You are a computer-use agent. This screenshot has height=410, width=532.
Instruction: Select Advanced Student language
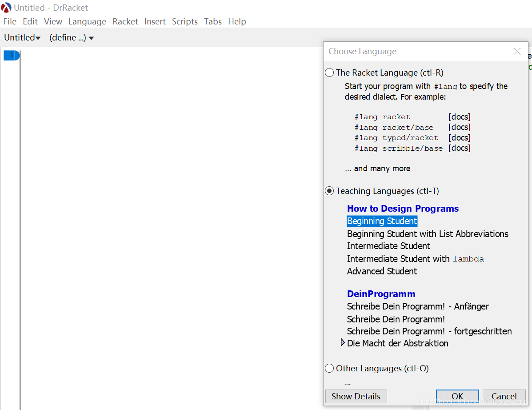pyautogui.click(x=382, y=271)
